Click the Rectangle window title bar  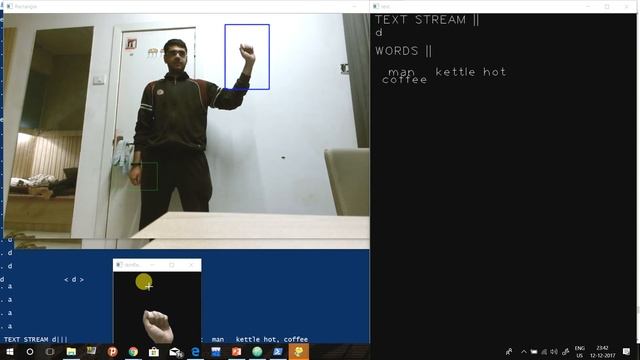pyautogui.click(x=186, y=6)
